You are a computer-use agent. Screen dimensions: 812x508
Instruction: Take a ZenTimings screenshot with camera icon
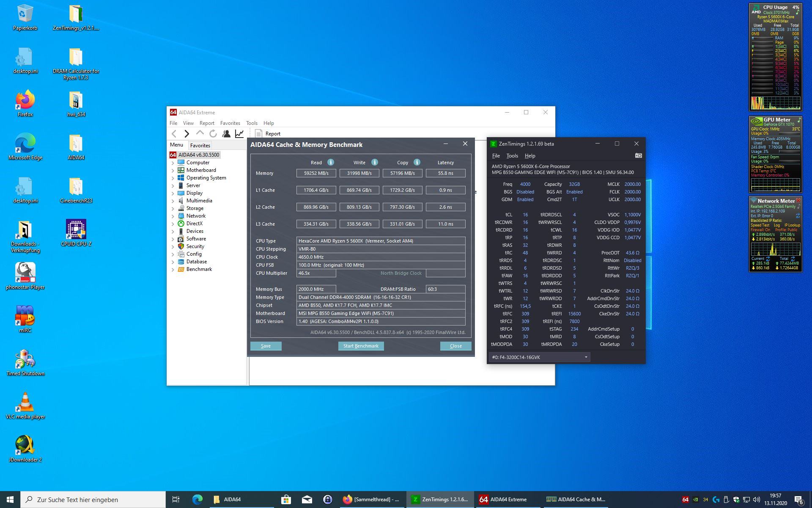coord(638,156)
